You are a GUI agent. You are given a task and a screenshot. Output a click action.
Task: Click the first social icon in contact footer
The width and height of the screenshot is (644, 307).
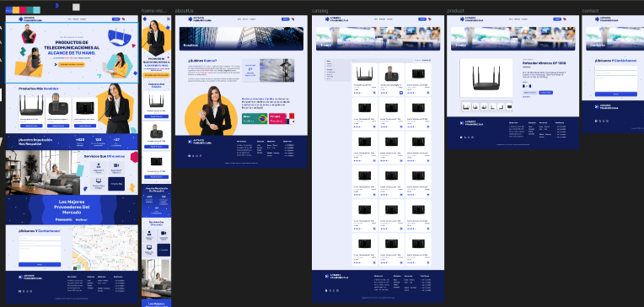(x=596, y=121)
